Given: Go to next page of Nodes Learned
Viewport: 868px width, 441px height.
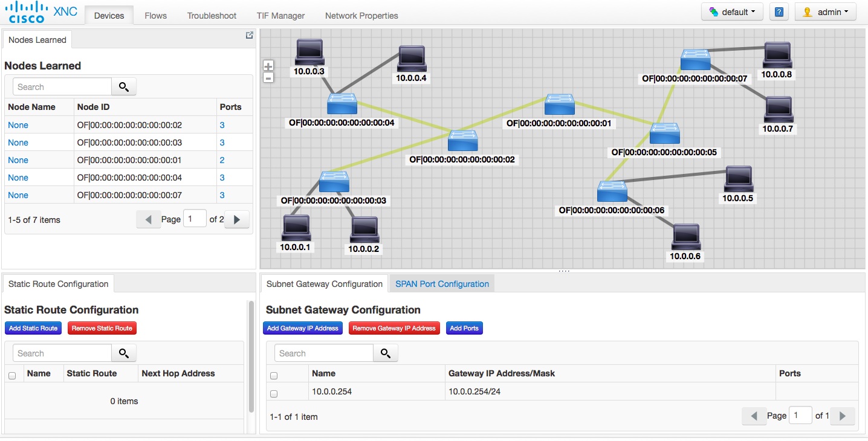Looking at the screenshot, I should click(x=237, y=220).
